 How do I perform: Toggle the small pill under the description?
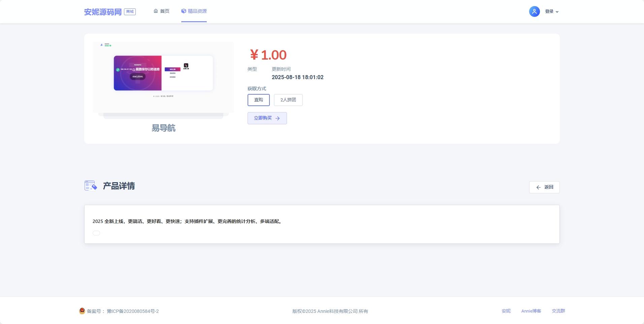[96, 233]
